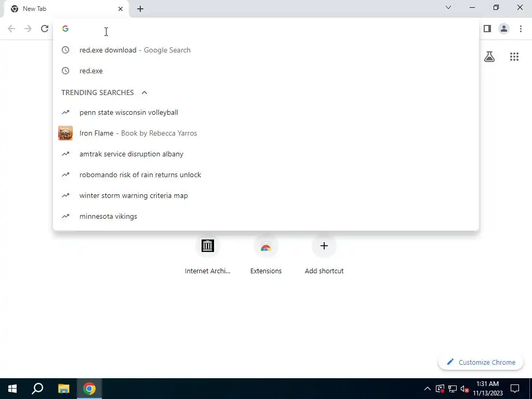Open the muted volume tray icon
This screenshot has width=532, height=399.
465,389
